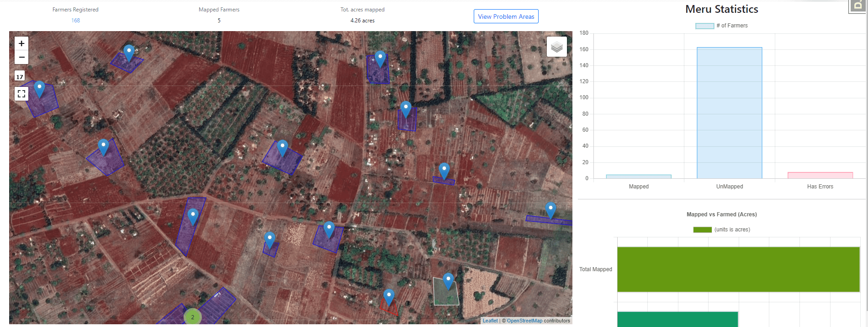The width and height of the screenshot is (868, 327).
Task: Click the marker on the red outlined plot
Action: (x=389, y=296)
